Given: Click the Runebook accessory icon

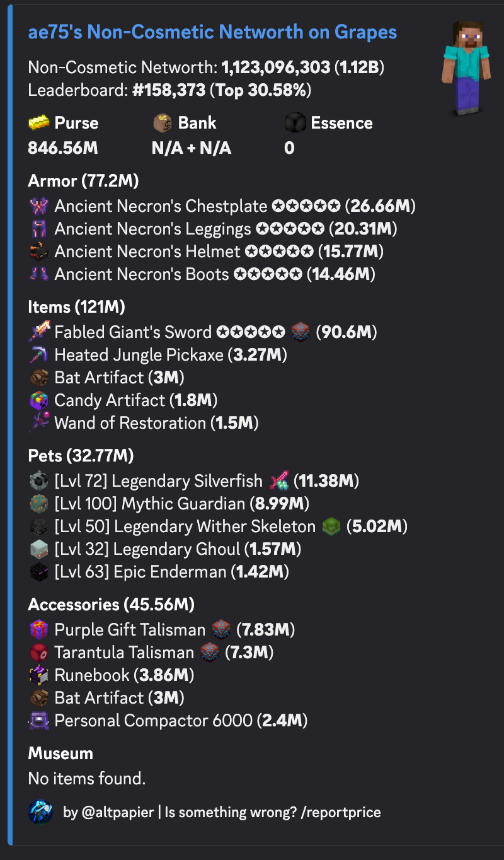Looking at the screenshot, I should (39, 675).
